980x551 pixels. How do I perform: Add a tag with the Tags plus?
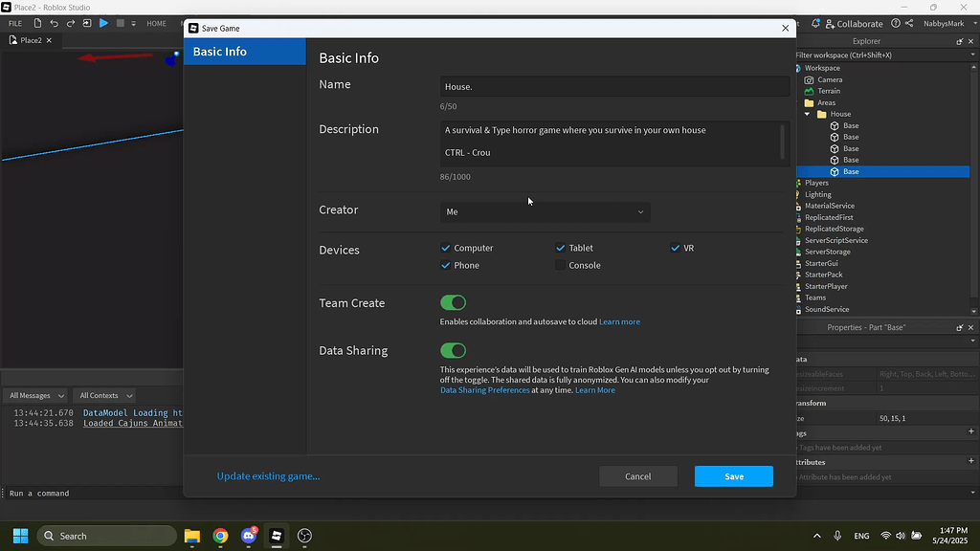click(970, 431)
